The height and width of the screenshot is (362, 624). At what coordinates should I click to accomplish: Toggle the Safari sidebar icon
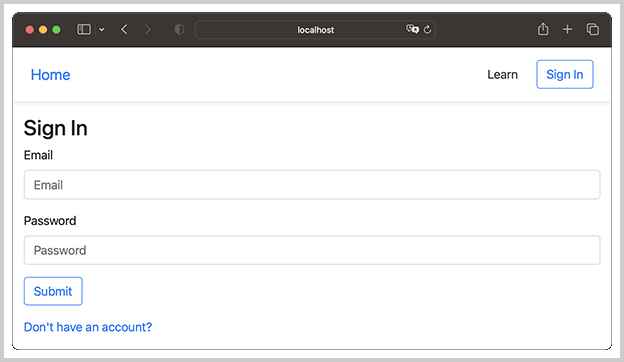(x=84, y=29)
